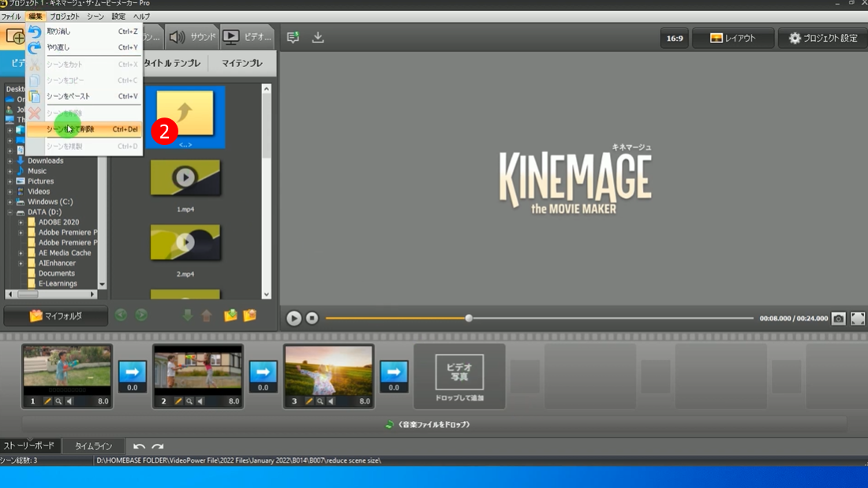This screenshot has height=488, width=868.
Task: Click the magnifier icon on scene 2
Action: click(x=189, y=401)
